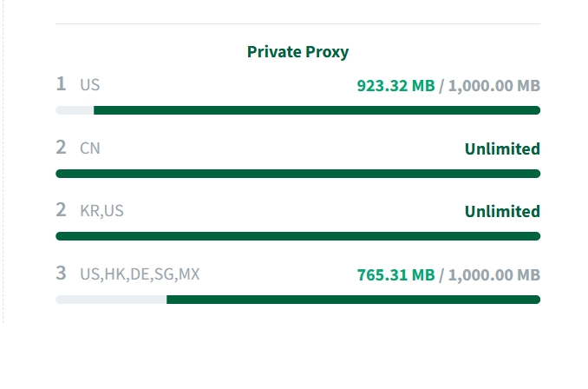
Task: Click the 923.32 MB usage value
Action: [x=395, y=85]
